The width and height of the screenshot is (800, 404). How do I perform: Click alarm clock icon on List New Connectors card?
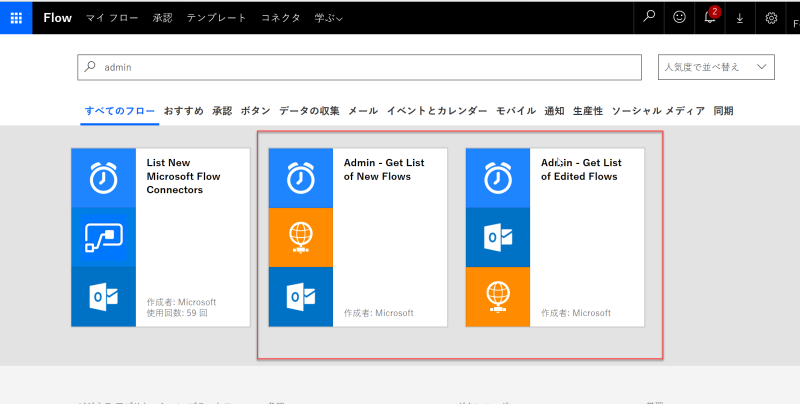104,178
